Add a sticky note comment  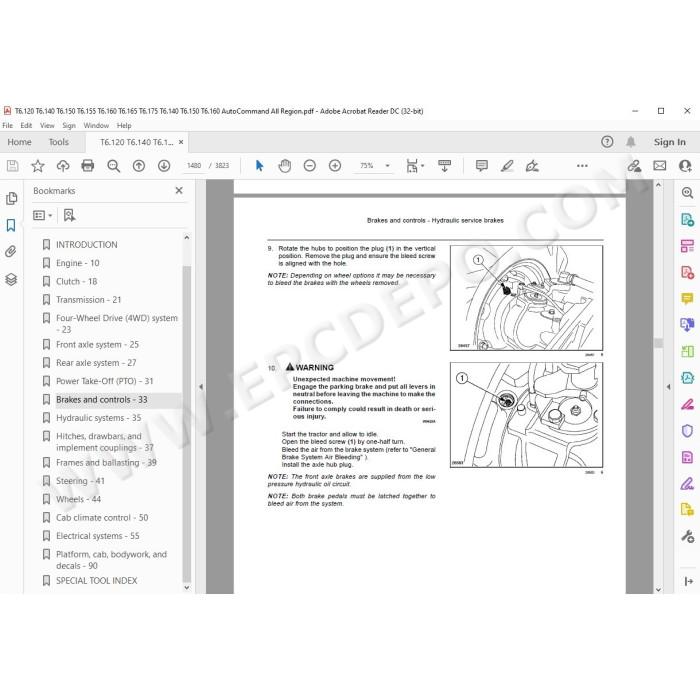pyautogui.click(x=481, y=166)
